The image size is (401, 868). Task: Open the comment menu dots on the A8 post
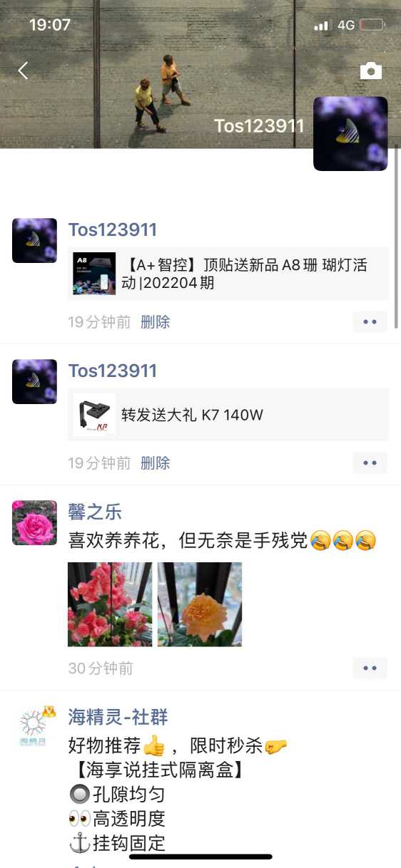(x=370, y=322)
